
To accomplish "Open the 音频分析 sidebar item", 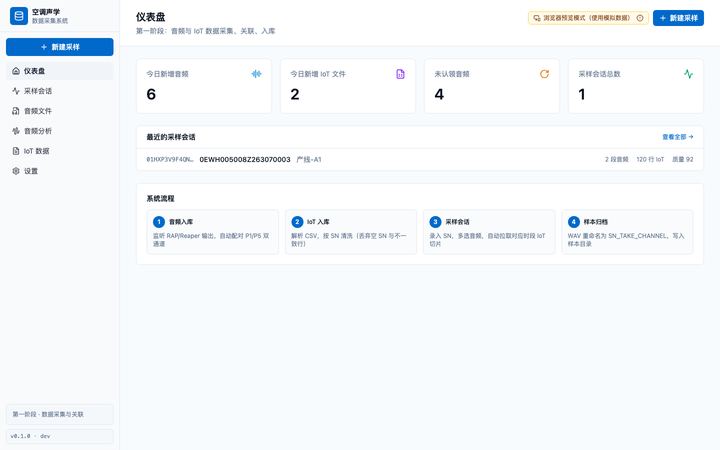I will click(x=60, y=131).
